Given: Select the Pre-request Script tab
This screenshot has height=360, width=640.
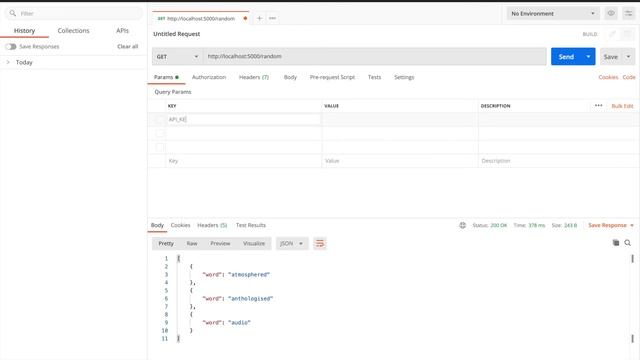Looking at the screenshot, I should tap(332, 77).
